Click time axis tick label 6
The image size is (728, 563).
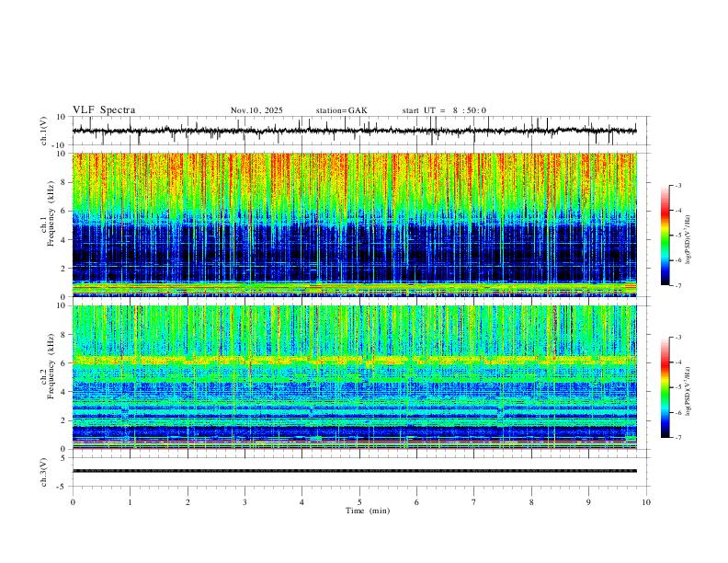tap(417, 502)
